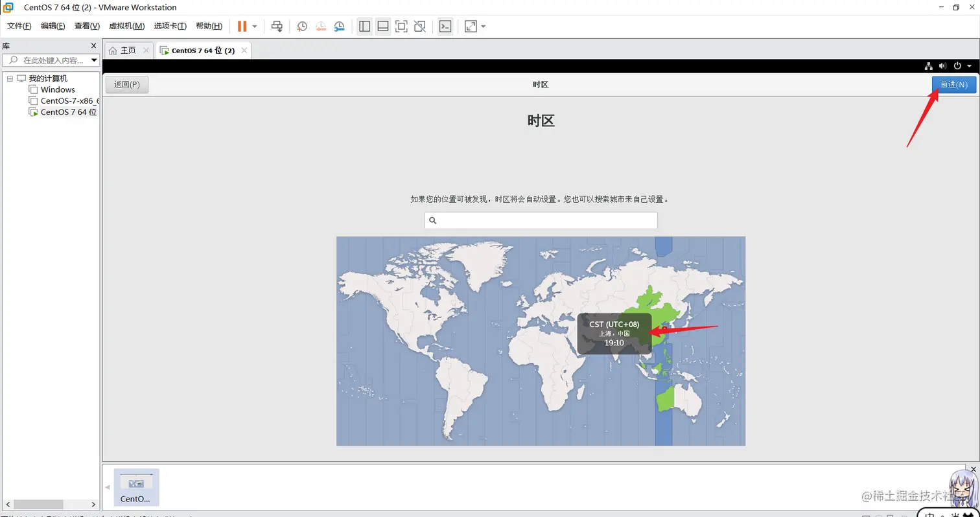Image resolution: width=980 pixels, height=517 pixels.
Task: Open the guest top bar dropdown arrow
Action: 969,66
